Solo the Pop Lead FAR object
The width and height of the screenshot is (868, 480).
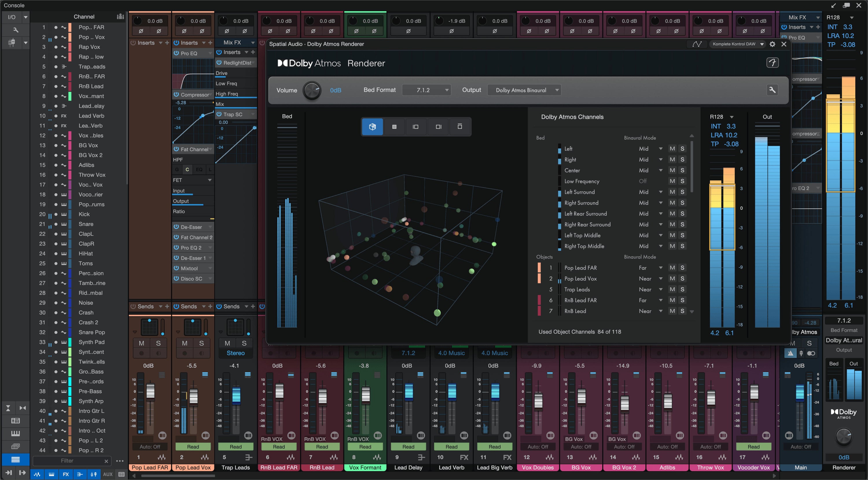[682, 268]
